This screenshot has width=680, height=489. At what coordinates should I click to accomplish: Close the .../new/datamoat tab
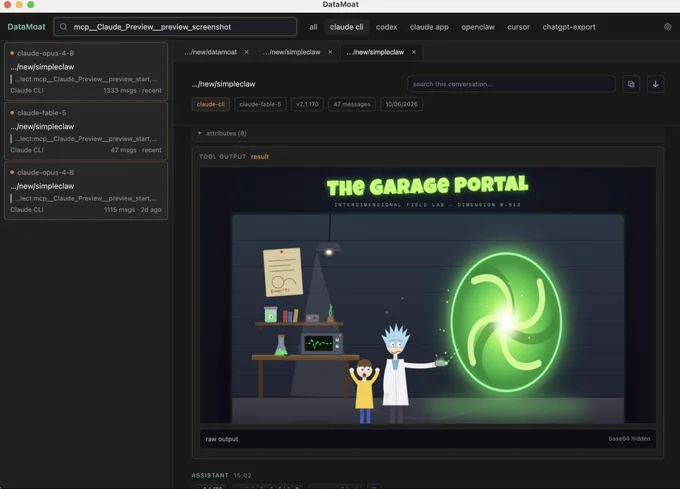point(246,52)
